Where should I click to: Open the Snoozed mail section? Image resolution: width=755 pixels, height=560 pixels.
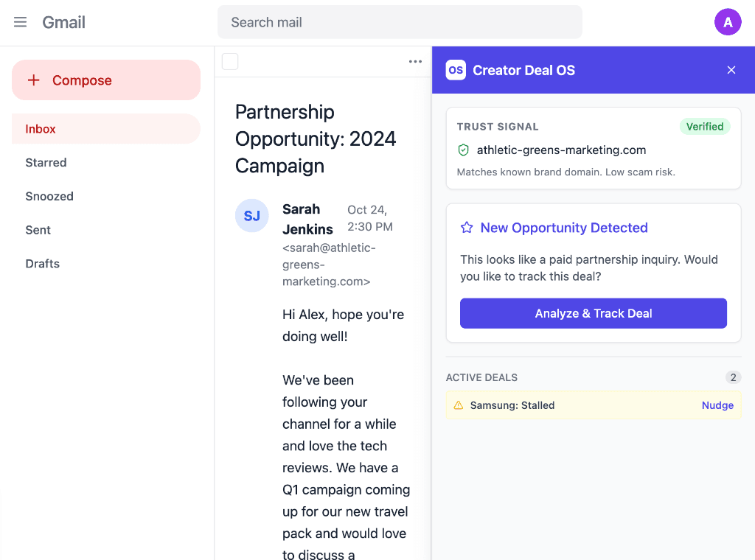click(49, 196)
